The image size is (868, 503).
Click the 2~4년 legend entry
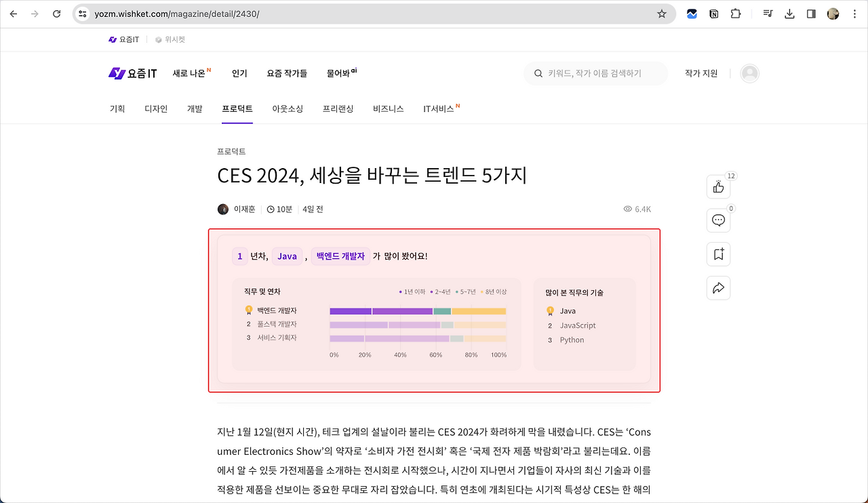point(441,292)
